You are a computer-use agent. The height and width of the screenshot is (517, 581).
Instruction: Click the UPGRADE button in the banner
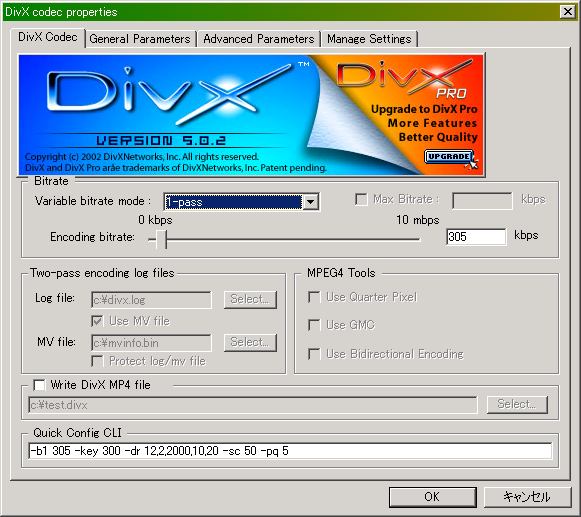[x=449, y=157]
